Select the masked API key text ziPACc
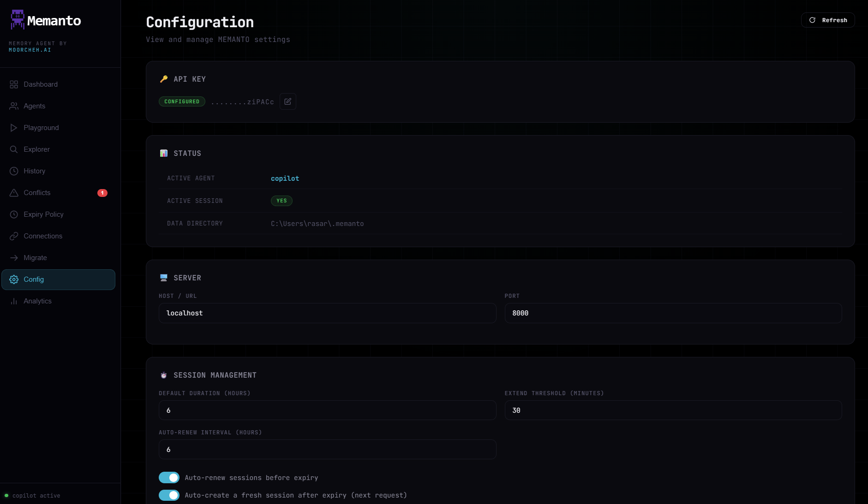The height and width of the screenshot is (504, 868). click(242, 102)
